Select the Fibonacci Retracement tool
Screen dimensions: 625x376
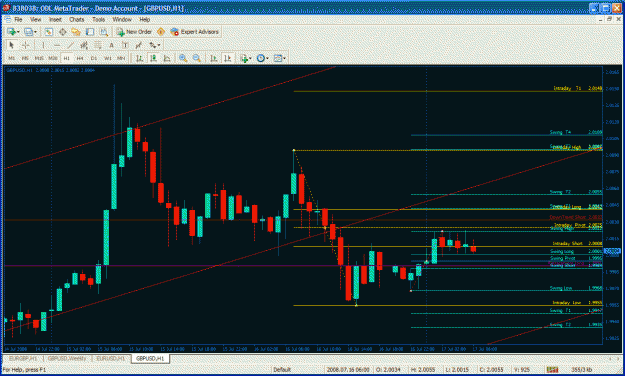pyautogui.click(x=98, y=45)
